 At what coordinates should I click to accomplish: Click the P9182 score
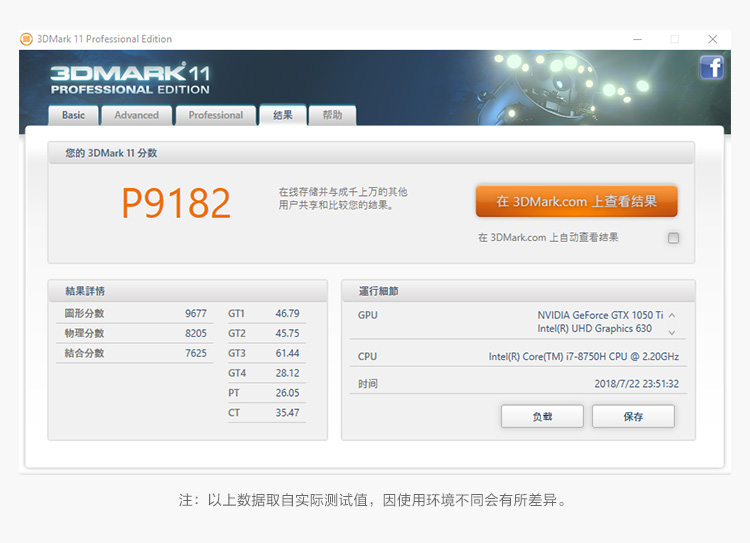click(x=176, y=203)
